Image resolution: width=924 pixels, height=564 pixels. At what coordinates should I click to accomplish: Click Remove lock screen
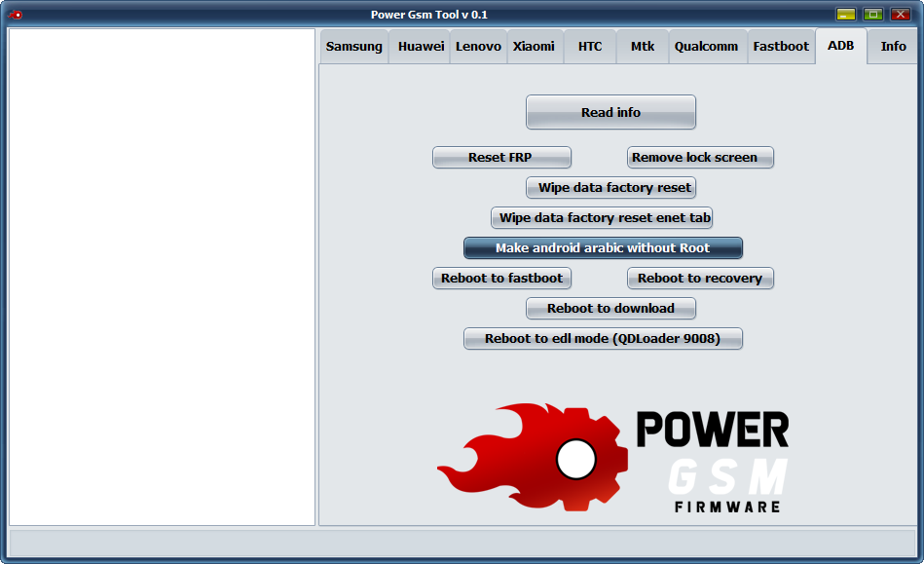pos(700,157)
